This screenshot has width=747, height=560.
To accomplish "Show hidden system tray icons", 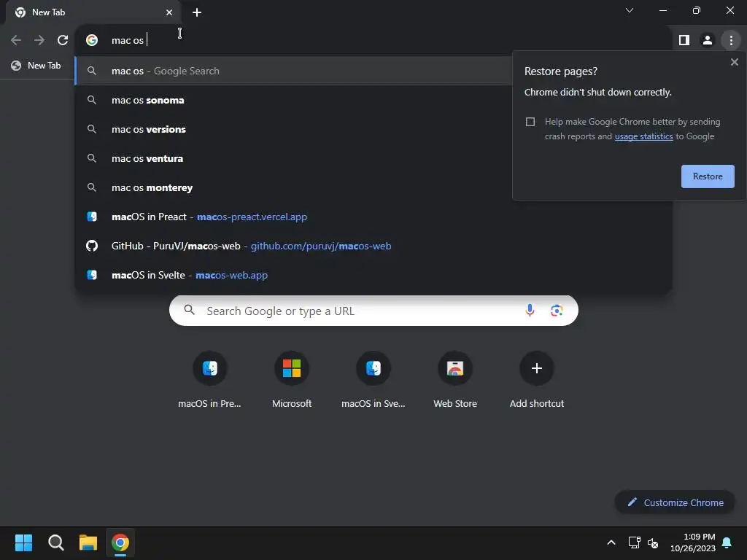I will [x=611, y=542].
